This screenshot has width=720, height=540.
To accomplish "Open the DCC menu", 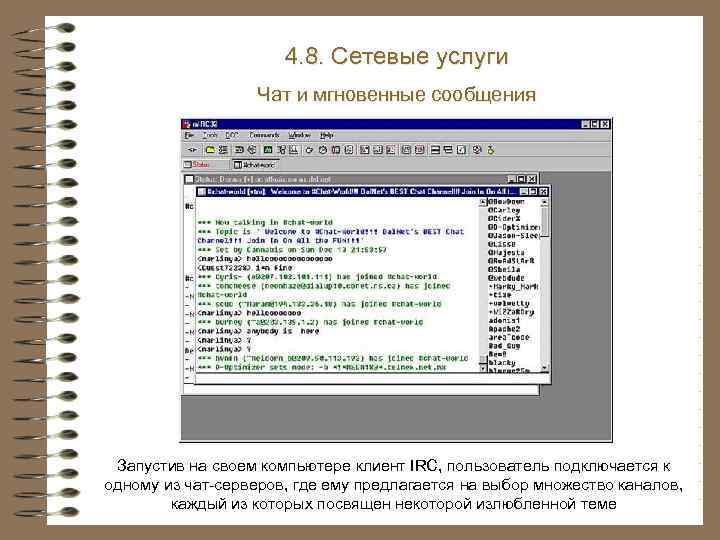I will click(232, 135).
